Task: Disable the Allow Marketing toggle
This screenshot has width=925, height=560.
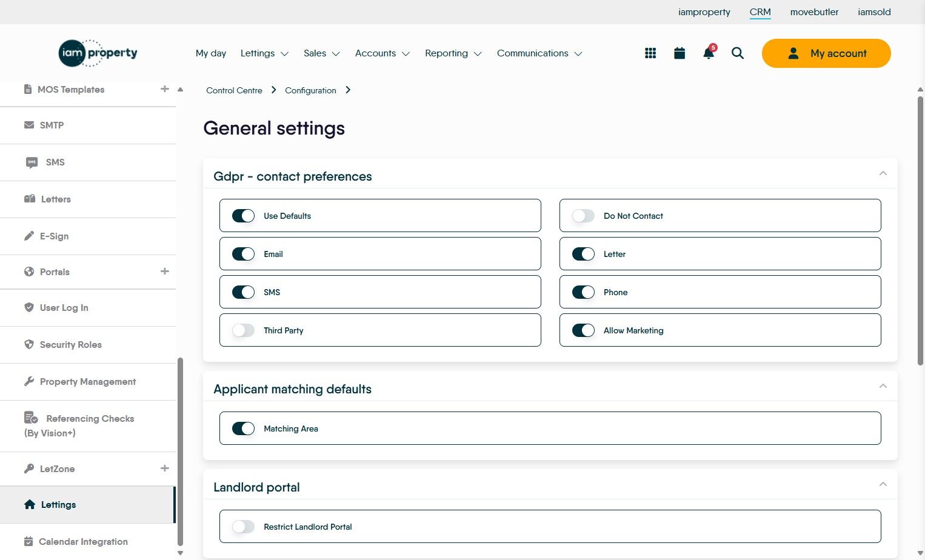Action: (x=583, y=330)
